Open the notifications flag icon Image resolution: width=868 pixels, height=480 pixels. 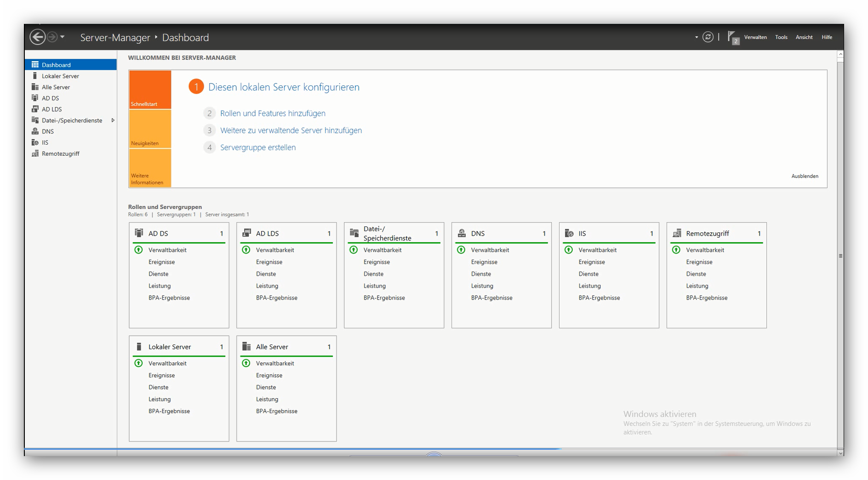pos(732,37)
